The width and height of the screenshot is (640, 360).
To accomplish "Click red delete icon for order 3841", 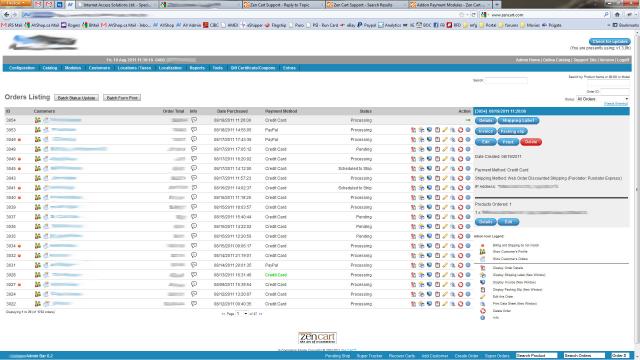I will coord(460,188).
